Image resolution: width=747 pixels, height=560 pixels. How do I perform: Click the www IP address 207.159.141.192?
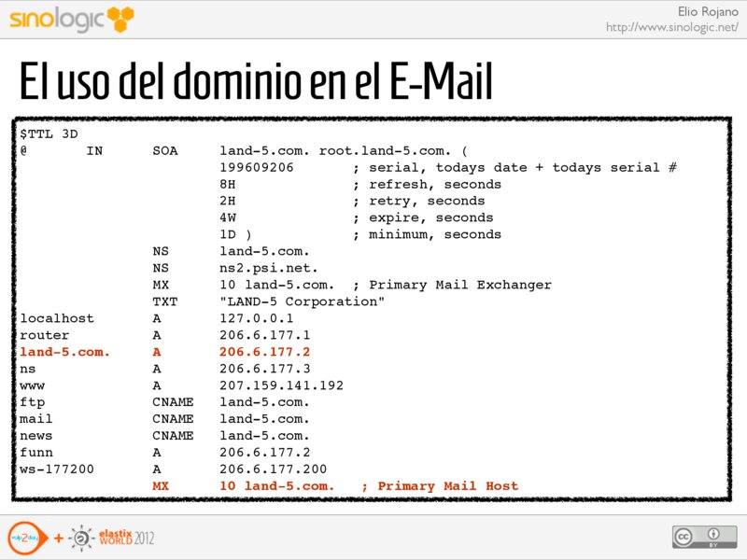pos(281,385)
